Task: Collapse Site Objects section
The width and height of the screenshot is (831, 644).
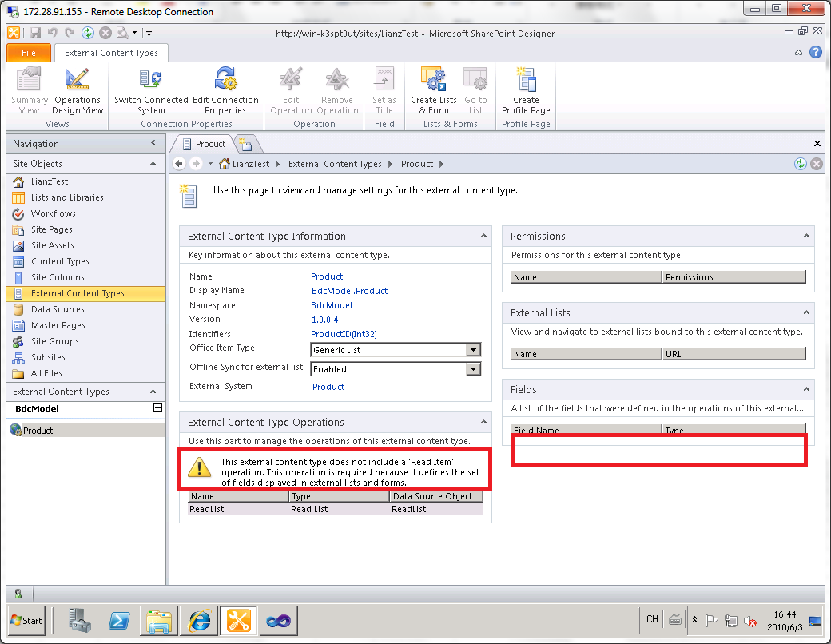Action: click(x=153, y=164)
